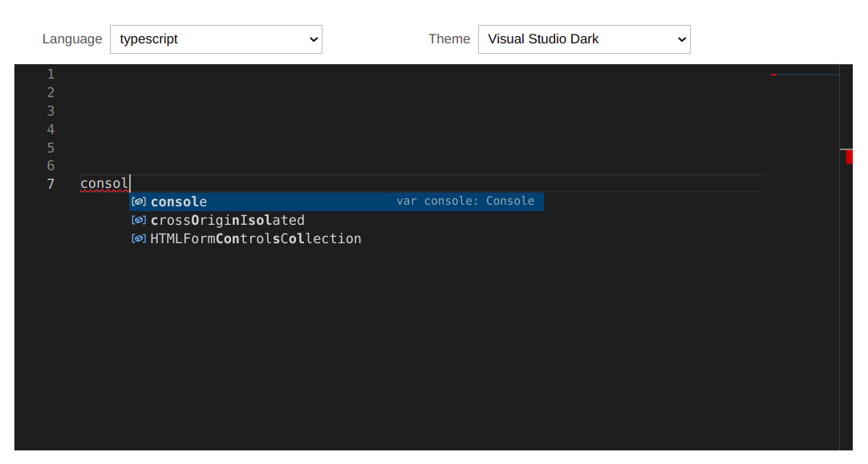
Task: Click the variable icon beside "crossOriginIsolated"
Action: pos(138,220)
